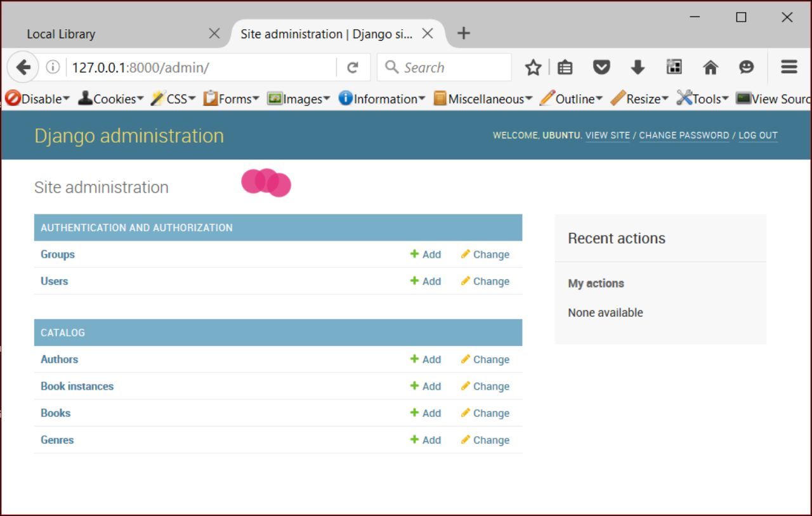Open the Firefox hamburger menu

tap(789, 67)
